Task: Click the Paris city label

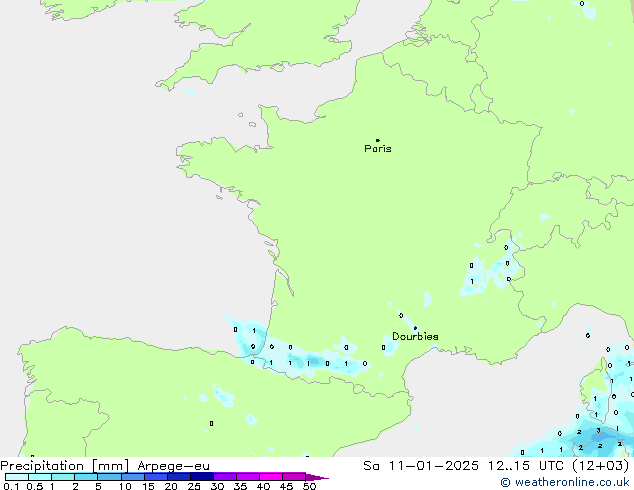Action: click(x=378, y=149)
